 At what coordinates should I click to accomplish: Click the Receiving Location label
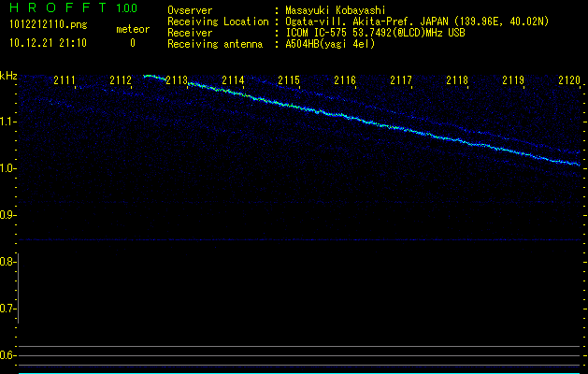pyautogui.click(x=218, y=22)
